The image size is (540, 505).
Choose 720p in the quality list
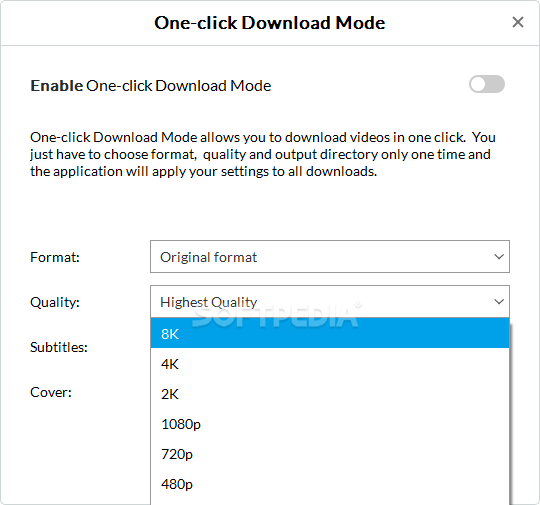(330, 454)
